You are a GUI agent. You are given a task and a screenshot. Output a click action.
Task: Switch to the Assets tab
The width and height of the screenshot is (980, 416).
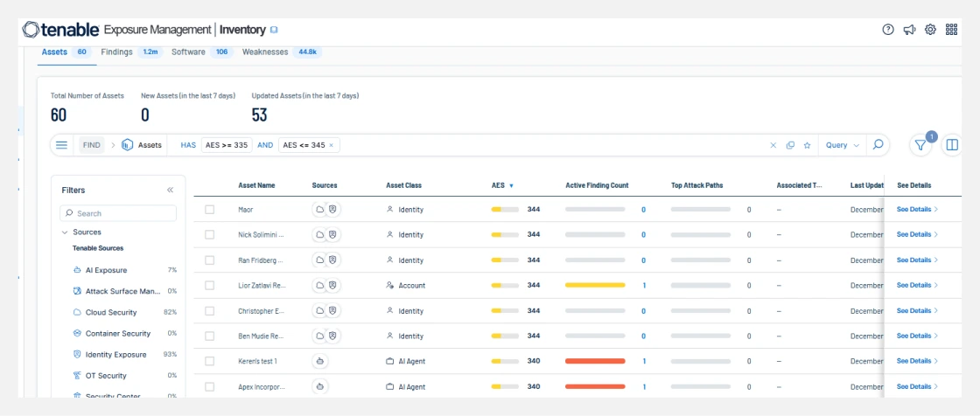pyautogui.click(x=65, y=52)
